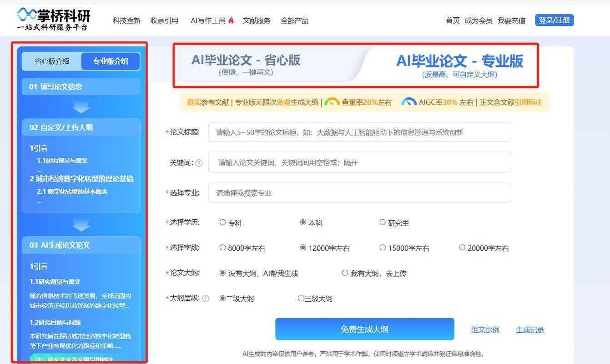Click the 掌桥科研 infinity logo icon
Viewport: 610px width, 364px height.
click(x=25, y=14)
